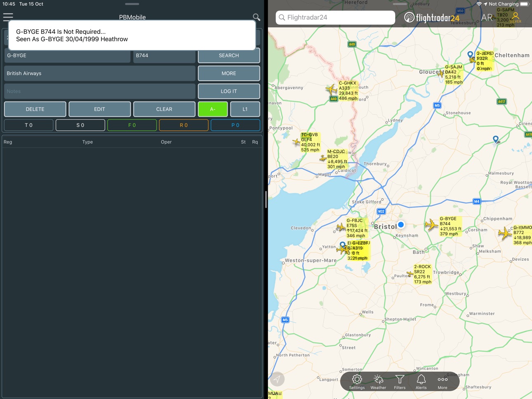Image resolution: width=532 pixels, height=399 pixels.
Task: Tap the SEARCH button in PBMobile
Action: pos(229,55)
